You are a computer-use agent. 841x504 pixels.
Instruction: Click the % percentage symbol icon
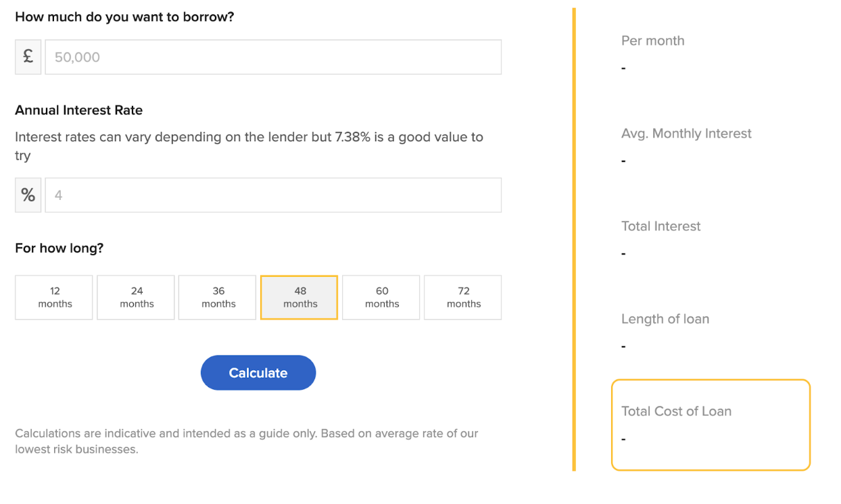coord(27,195)
